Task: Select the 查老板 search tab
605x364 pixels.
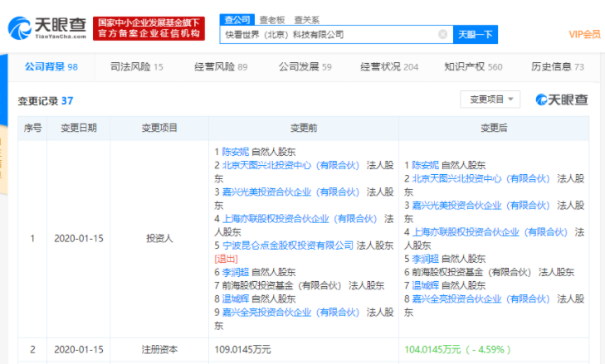Action: (x=272, y=20)
